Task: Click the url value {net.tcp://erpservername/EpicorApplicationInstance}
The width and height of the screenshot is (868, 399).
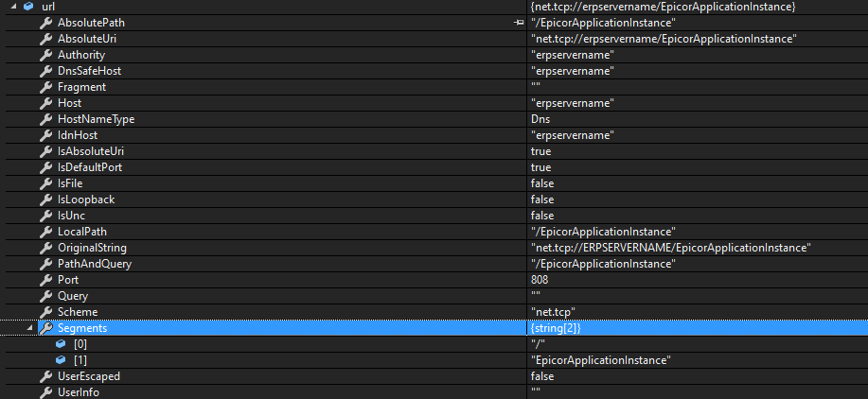Action: point(663,8)
